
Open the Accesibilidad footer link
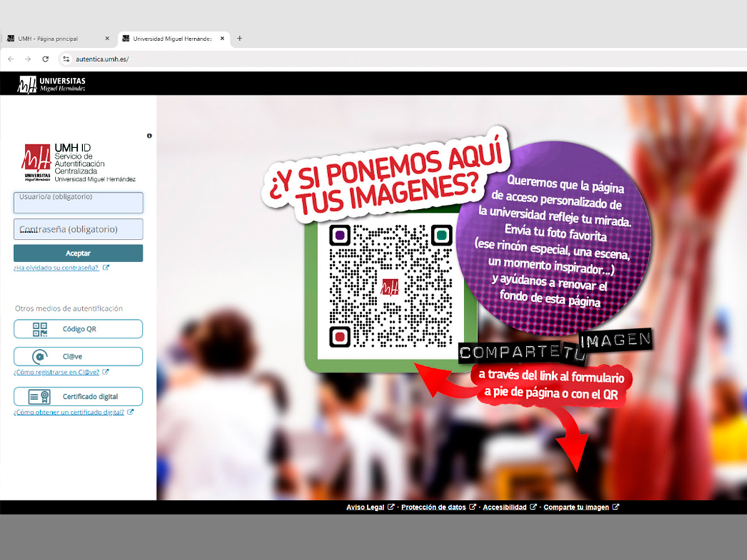coord(505,507)
